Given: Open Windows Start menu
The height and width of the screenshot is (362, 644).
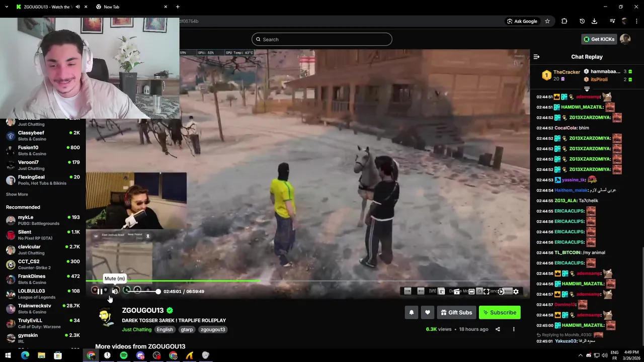Looking at the screenshot, I should pyautogui.click(x=8, y=355).
